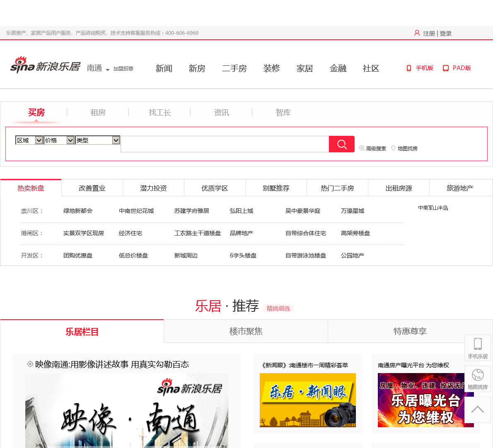Image resolution: width=493 pixels, height=448 pixels.
Task: Click the 登录 login link
Action: pyautogui.click(x=445, y=33)
